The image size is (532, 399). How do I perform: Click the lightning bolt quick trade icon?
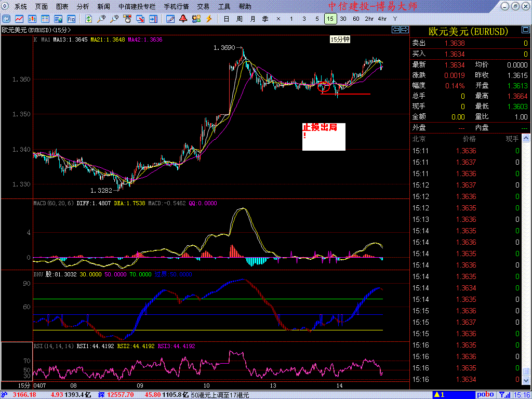click(209, 19)
